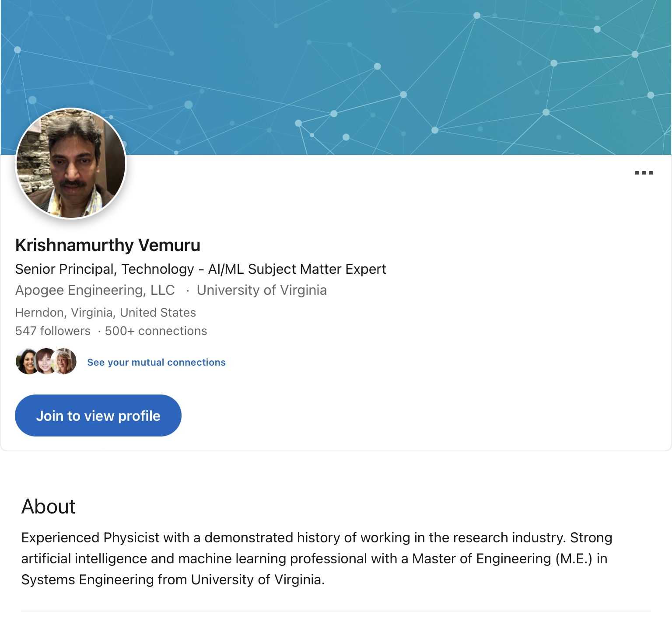Open the University of Virginia education link
Viewport: 672px width, 625px height.
click(x=262, y=290)
